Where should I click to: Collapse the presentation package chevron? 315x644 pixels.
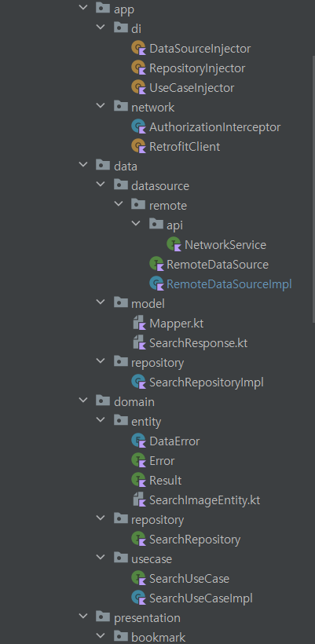(83, 617)
